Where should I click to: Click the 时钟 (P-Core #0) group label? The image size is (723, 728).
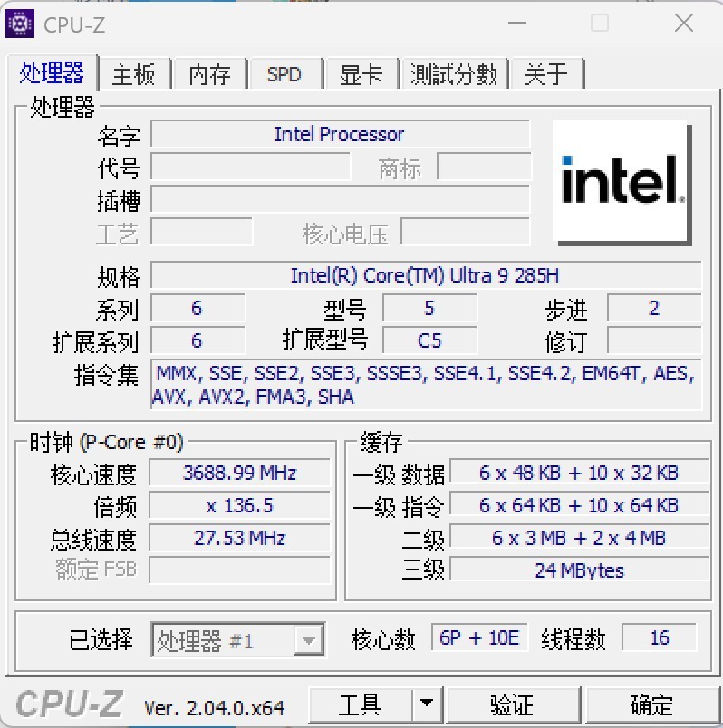coord(106,442)
